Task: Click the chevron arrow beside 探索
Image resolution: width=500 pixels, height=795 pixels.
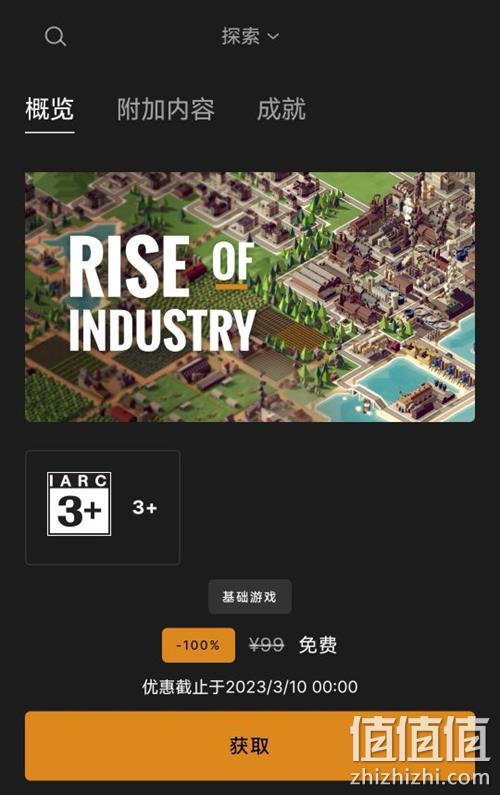Action: coord(273,37)
